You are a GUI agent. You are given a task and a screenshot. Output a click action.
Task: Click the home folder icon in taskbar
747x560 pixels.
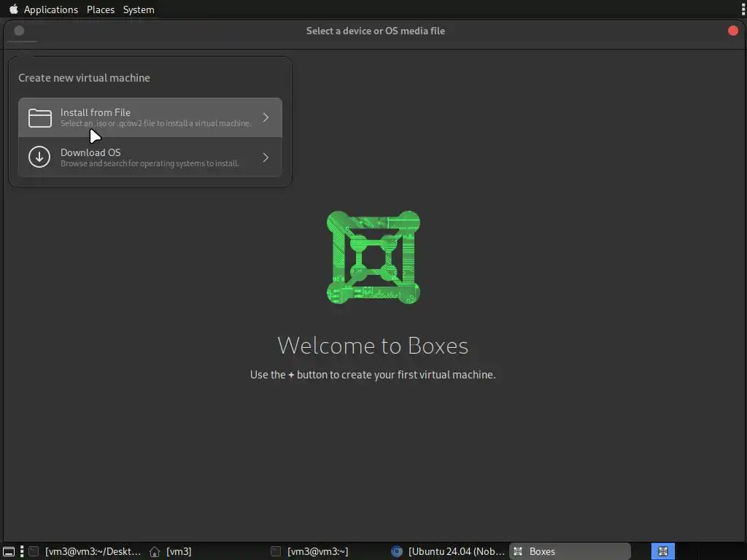(155, 551)
